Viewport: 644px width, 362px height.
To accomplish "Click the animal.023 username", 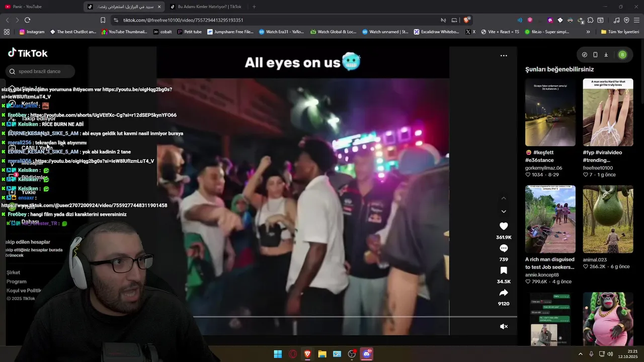I will pos(596,260).
